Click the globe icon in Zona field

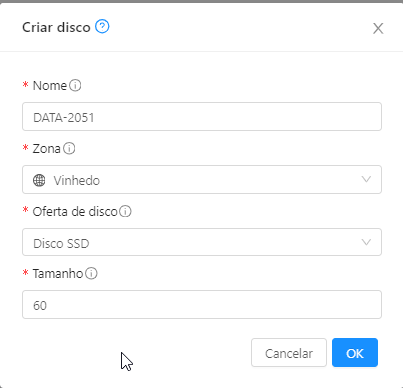click(x=39, y=180)
